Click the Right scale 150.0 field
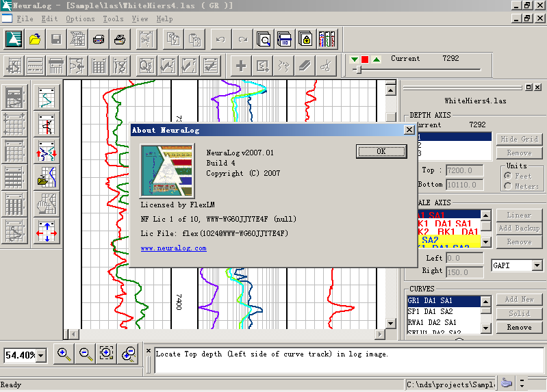Screen dimensions: 547x392 click(x=465, y=272)
